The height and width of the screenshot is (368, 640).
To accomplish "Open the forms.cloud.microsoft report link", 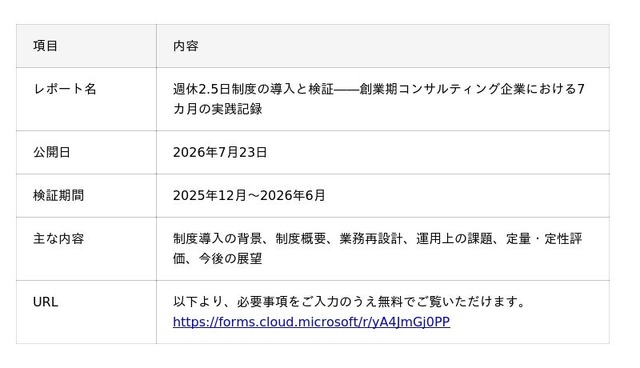I will click(x=311, y=322).
